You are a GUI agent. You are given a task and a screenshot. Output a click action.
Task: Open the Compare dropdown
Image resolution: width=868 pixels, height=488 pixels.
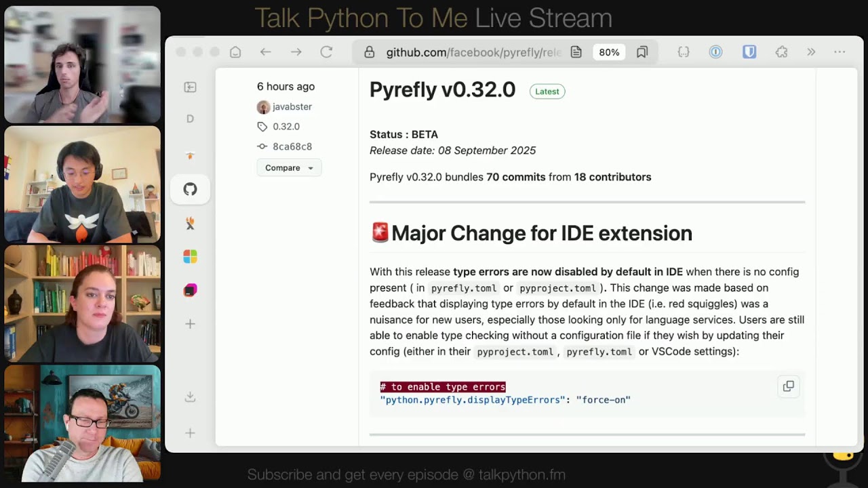click(289, 167)
